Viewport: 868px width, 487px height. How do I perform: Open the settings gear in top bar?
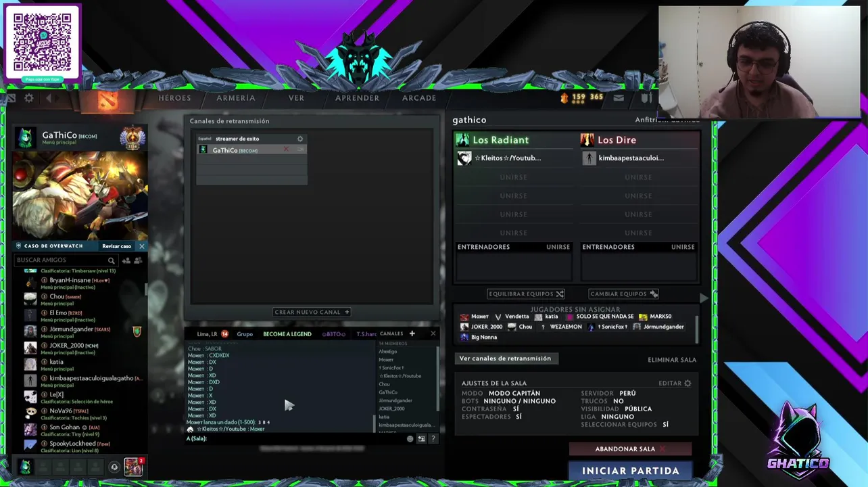coord(29,98)
